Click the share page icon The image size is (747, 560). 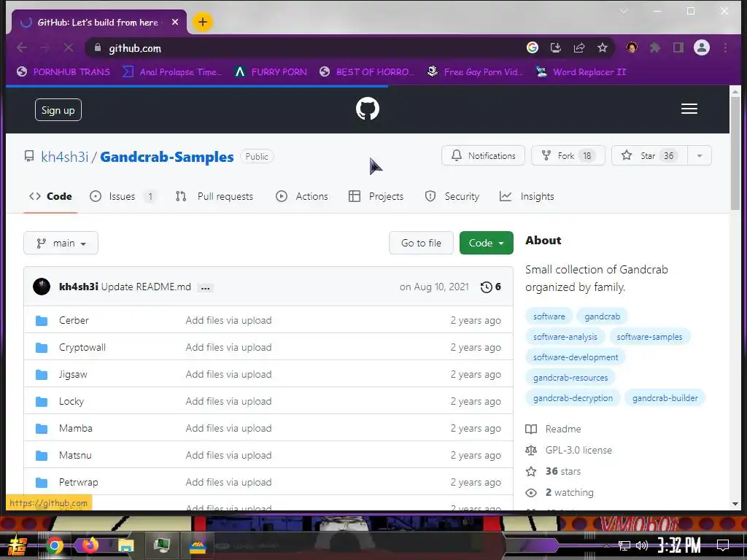coord(578,47)
